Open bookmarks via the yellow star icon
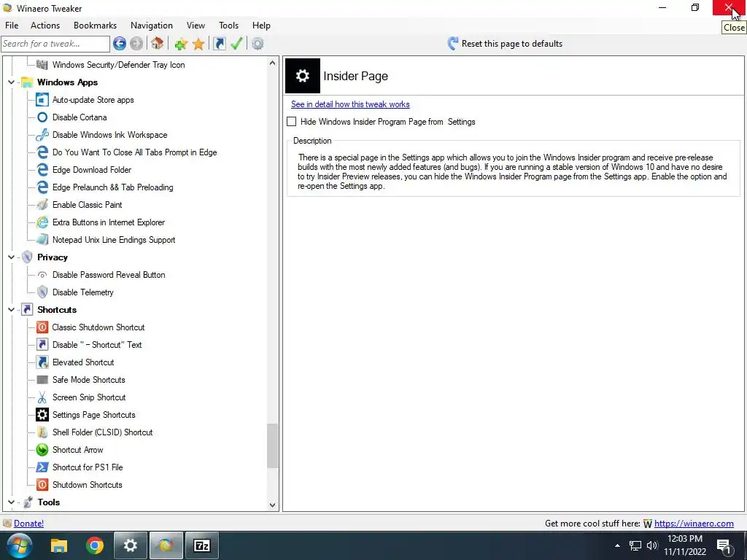This screenshot has width=747, height=560. [x=198, y=44]
